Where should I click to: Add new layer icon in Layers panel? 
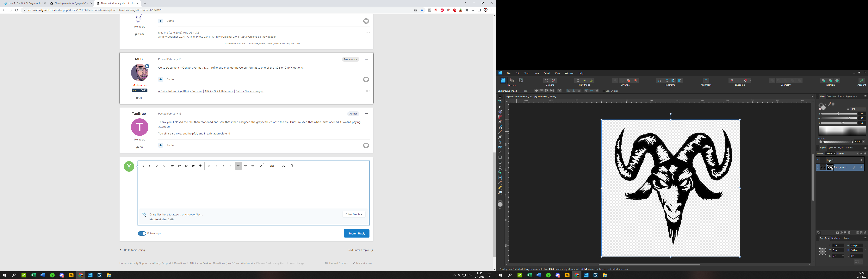point(858,233)
